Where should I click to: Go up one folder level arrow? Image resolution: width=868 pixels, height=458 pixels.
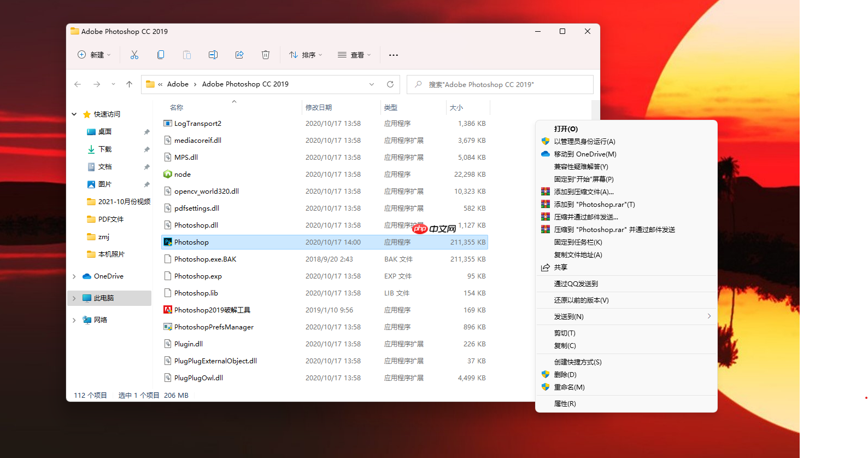129,84
